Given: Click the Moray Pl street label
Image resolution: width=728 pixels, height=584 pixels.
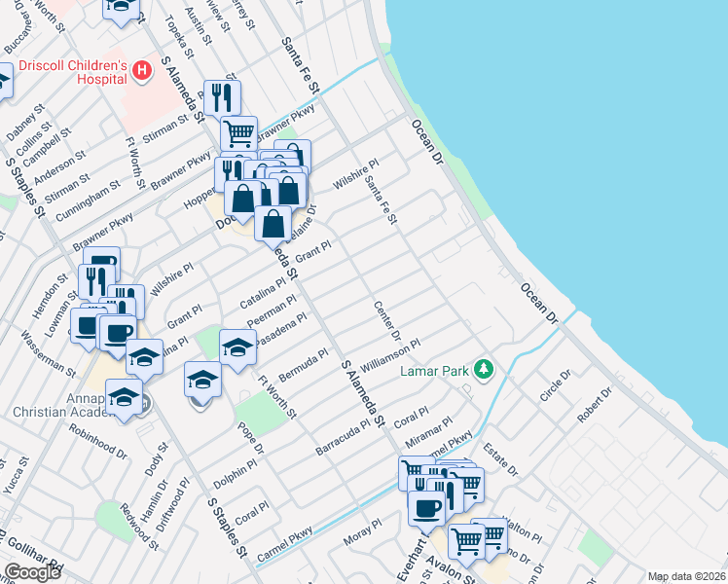Looking at the screenshot, I should pyautogui.click(x=363, y=532).
